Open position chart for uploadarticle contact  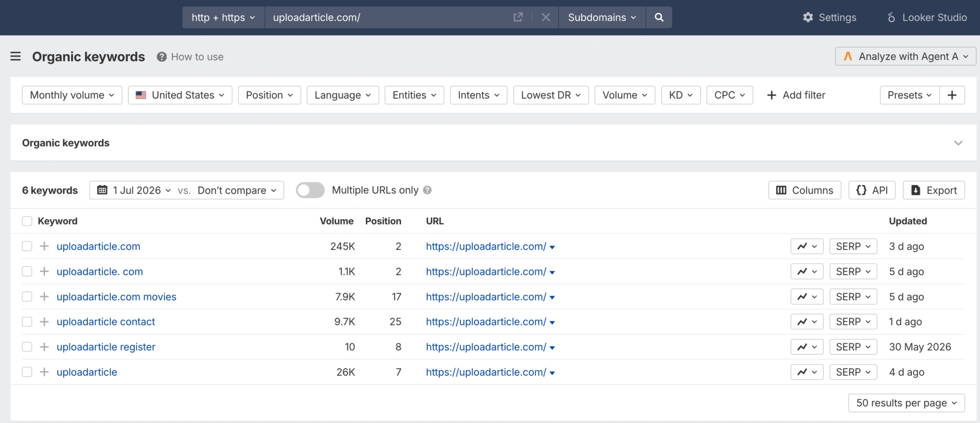807,322
